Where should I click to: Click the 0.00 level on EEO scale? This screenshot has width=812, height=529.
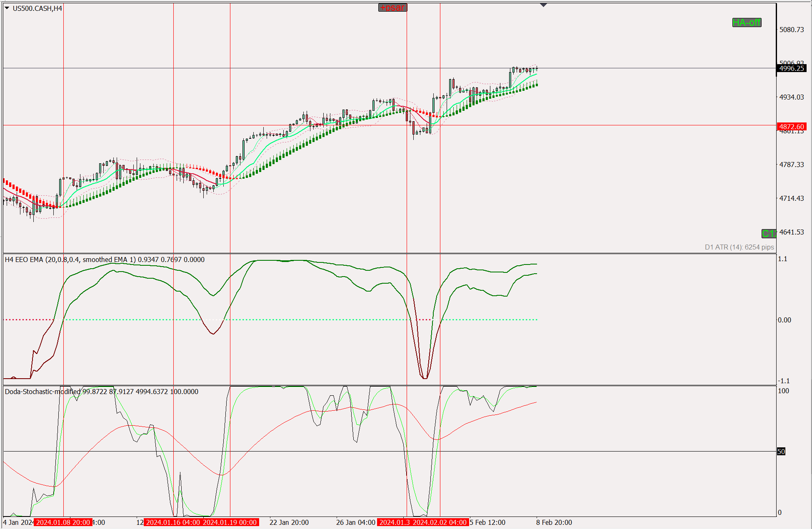(784, 320)
